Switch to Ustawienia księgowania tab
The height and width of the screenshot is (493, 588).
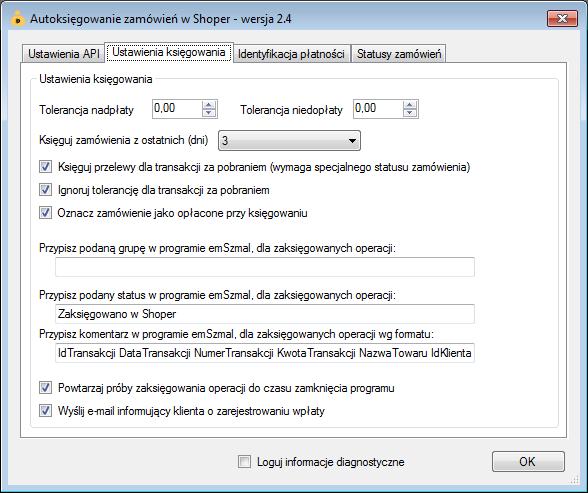169,52
